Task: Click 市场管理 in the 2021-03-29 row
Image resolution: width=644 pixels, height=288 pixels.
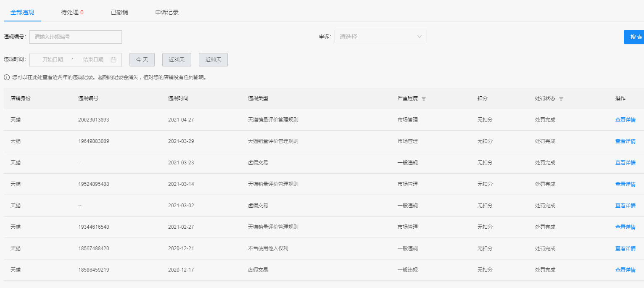Action: point(408,141)
